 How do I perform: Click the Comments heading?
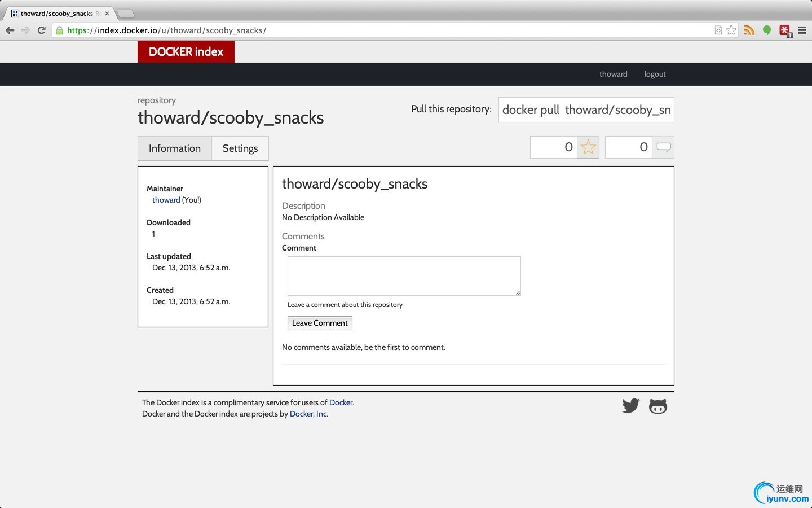coord(303,237)
